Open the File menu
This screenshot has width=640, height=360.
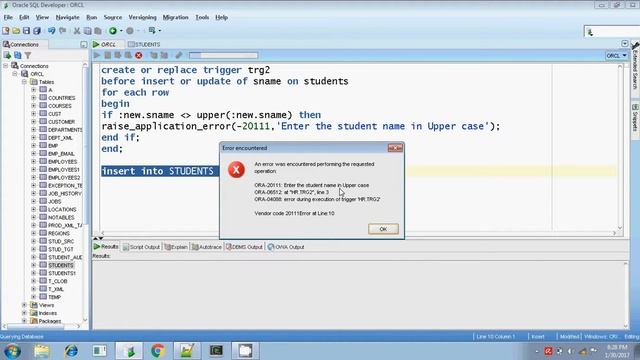(x=8, y=18)
